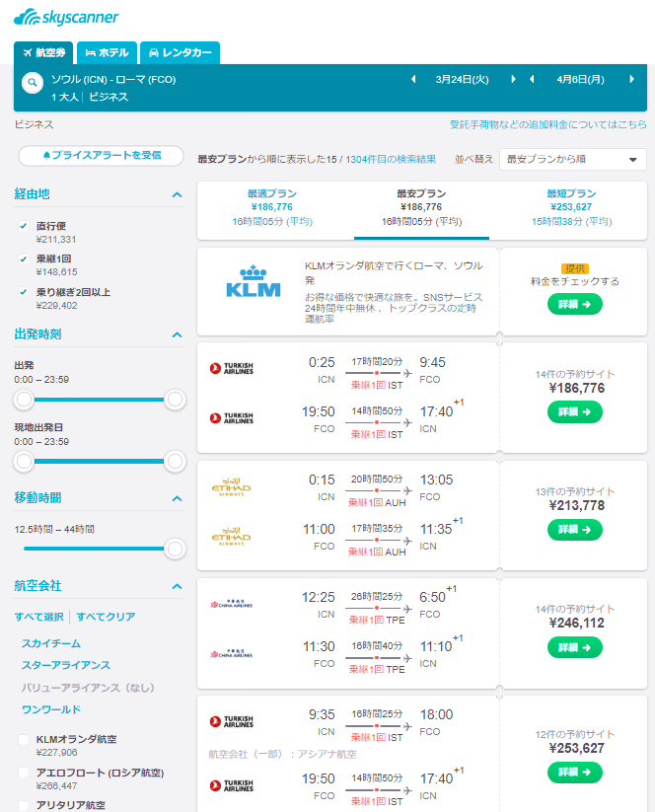The height and width of the screenshot is (812, 655).
Task: Click Etihad logo on 0:15 flight
Action: 231,487
